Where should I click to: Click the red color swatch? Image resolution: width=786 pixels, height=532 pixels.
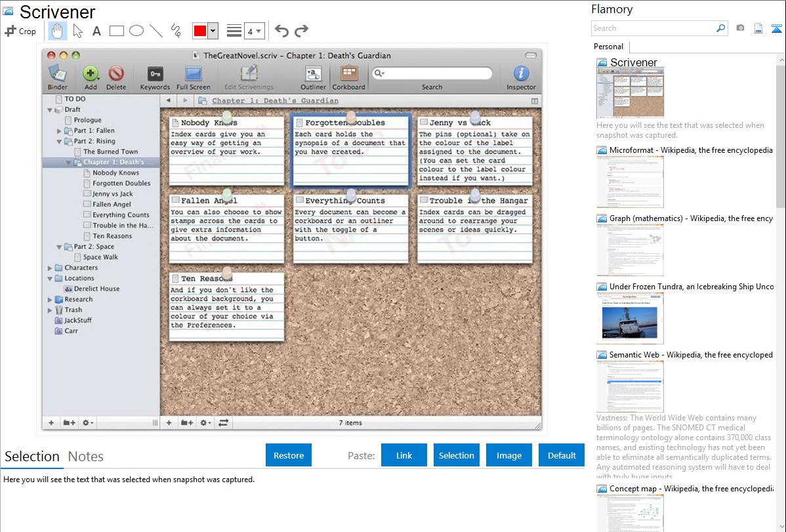(200, 31)
